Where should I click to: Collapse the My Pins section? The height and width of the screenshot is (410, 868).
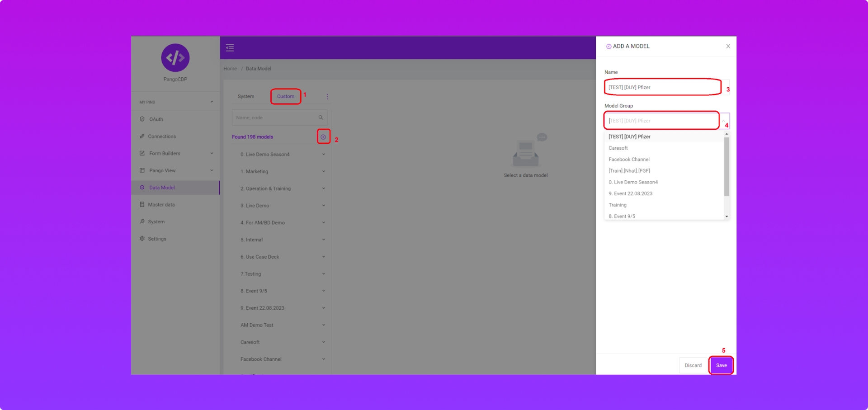pyautogui.click(x=212, y=102)
